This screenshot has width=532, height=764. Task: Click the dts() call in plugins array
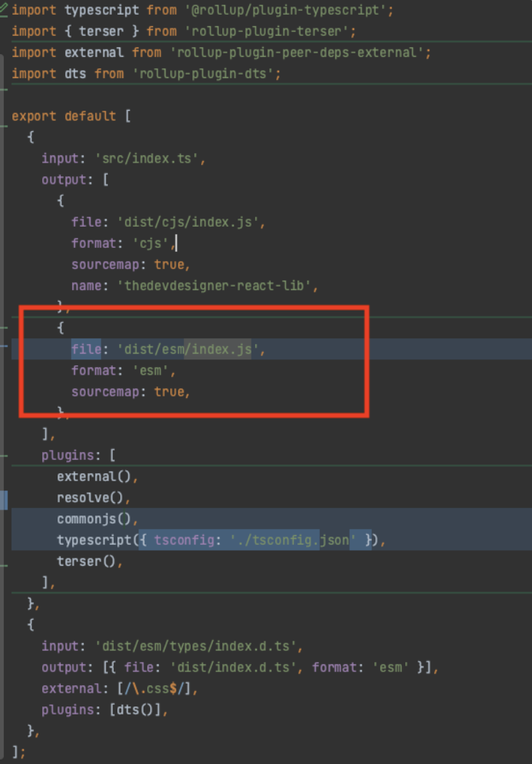click(136, 709)
